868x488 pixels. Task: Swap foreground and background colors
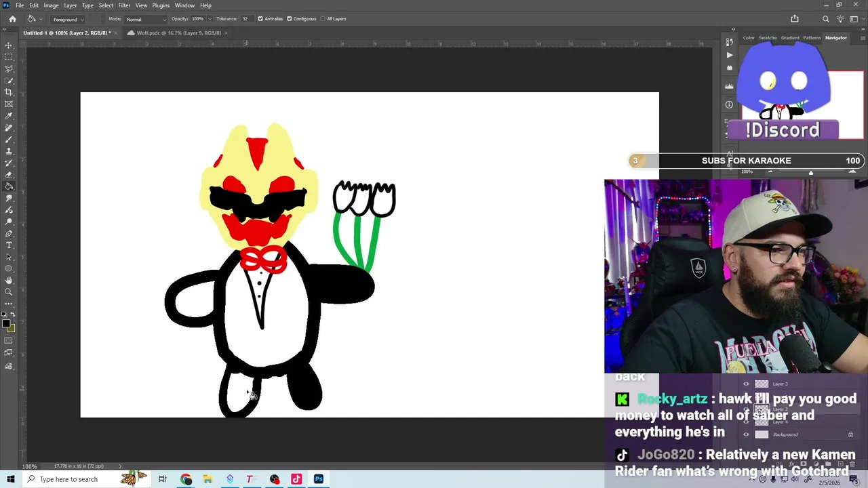[x=13, y=315]
